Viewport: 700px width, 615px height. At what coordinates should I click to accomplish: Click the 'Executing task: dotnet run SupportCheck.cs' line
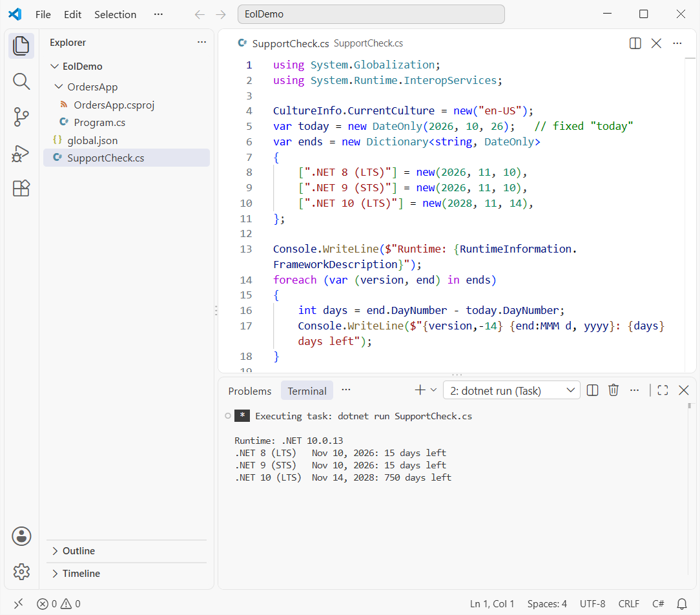pos(364,416)
